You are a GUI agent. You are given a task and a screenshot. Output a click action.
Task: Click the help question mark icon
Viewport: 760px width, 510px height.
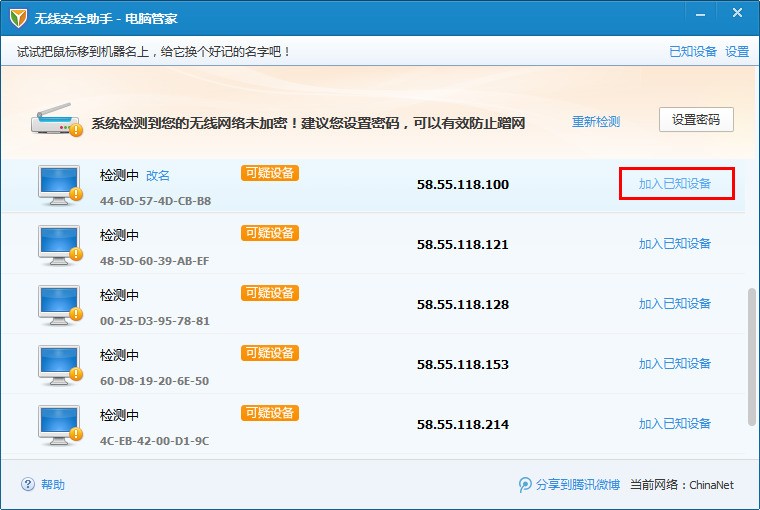point(28,484)
